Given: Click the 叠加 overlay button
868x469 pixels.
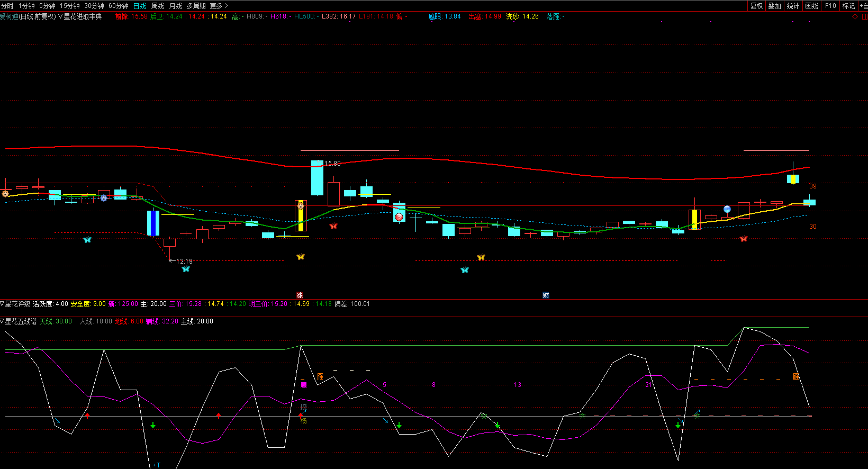Looking at the screenshot, I should [x=775, y=6].
